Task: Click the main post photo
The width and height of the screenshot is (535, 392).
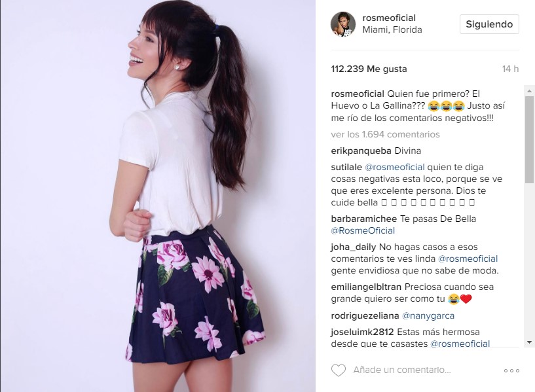Action: pyautogui.click(x=158, y=196)
